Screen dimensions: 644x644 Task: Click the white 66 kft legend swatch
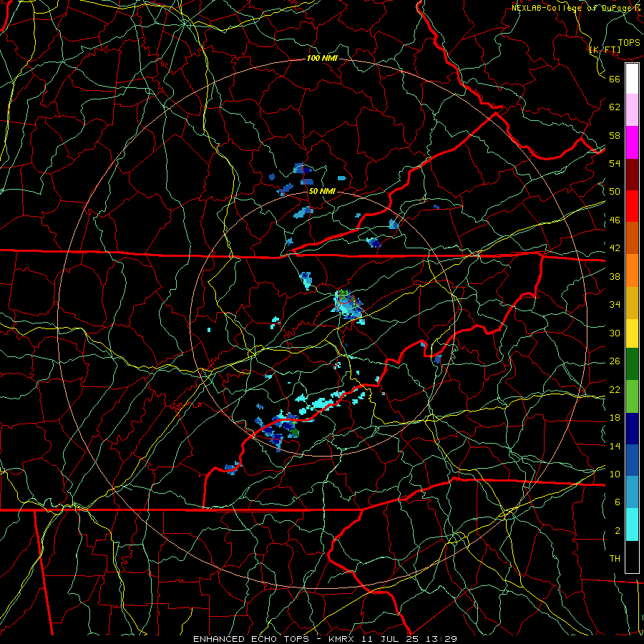[x=632, y=79]
